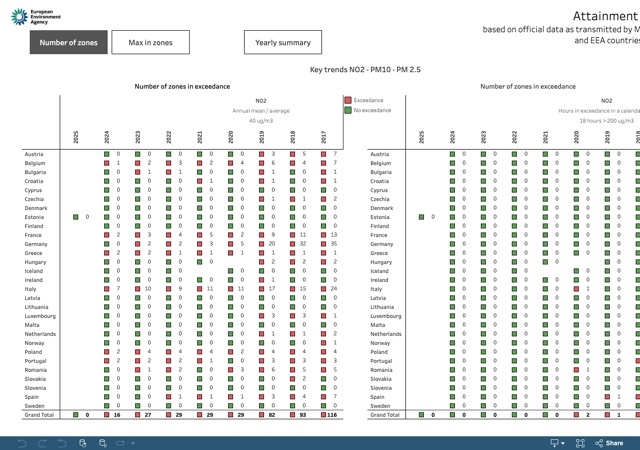Click Spain's 2019 red mark in the hourly exceedance table

607,397
